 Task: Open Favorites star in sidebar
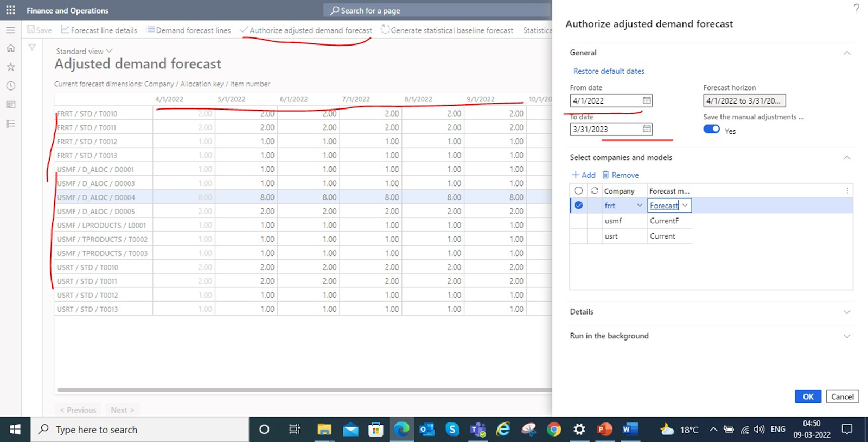pos(10,67)
